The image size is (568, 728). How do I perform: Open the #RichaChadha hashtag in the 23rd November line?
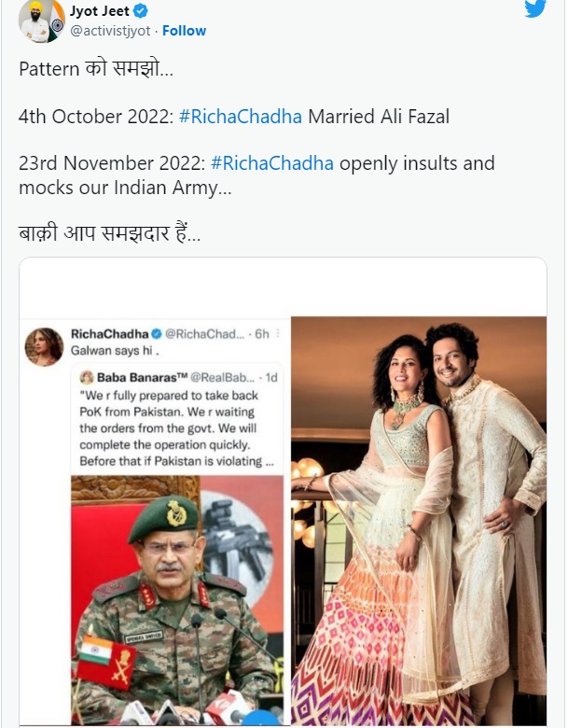click(x=272, y=163)
